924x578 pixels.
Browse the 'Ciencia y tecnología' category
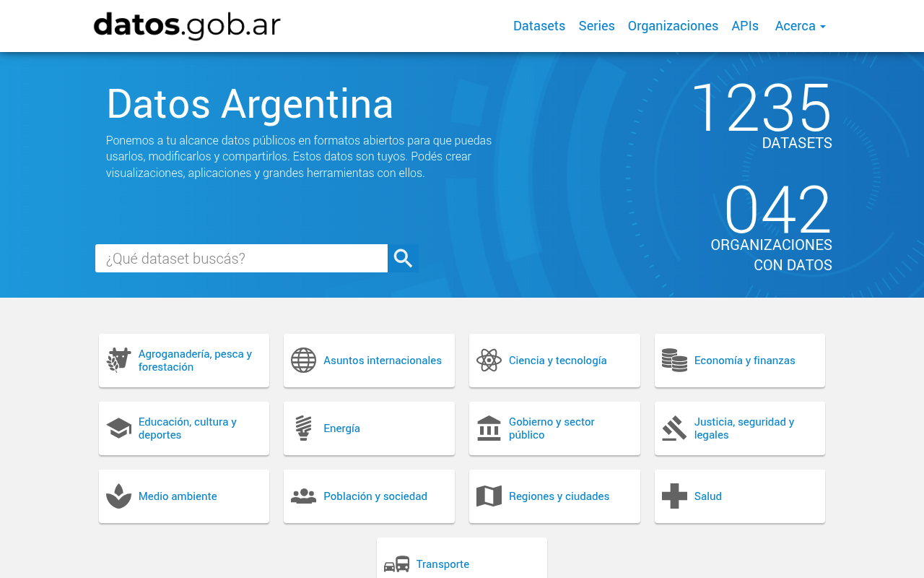click(x=557, y=361)
